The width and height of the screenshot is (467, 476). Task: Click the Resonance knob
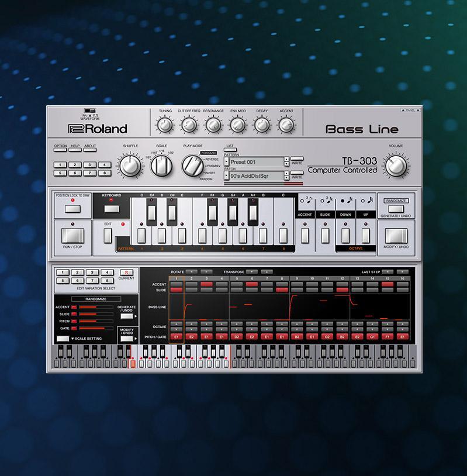(213, 125)
